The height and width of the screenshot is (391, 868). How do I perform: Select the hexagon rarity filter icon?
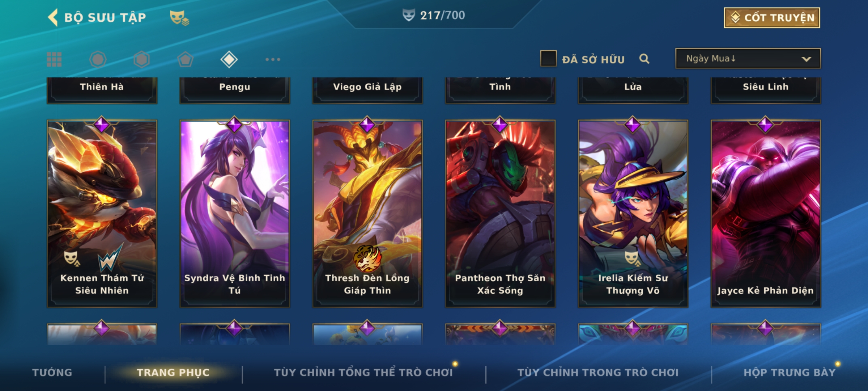click(x=141, y=59)
